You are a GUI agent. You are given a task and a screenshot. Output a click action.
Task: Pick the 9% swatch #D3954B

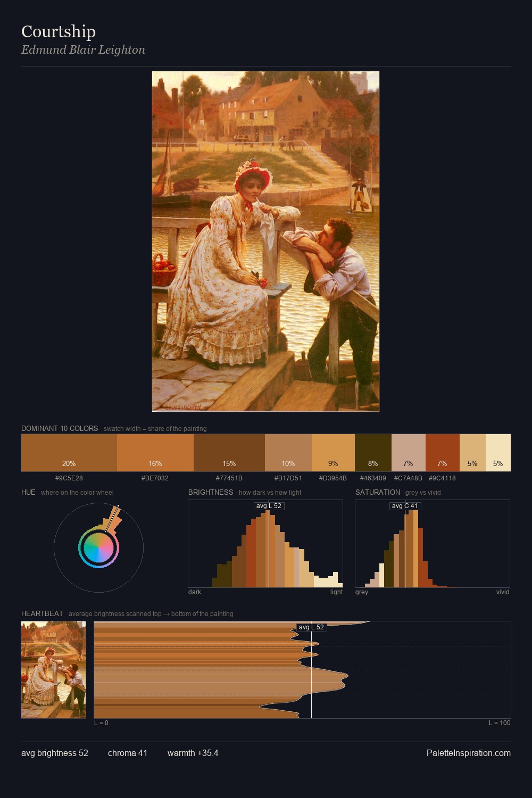pos(333,453)
